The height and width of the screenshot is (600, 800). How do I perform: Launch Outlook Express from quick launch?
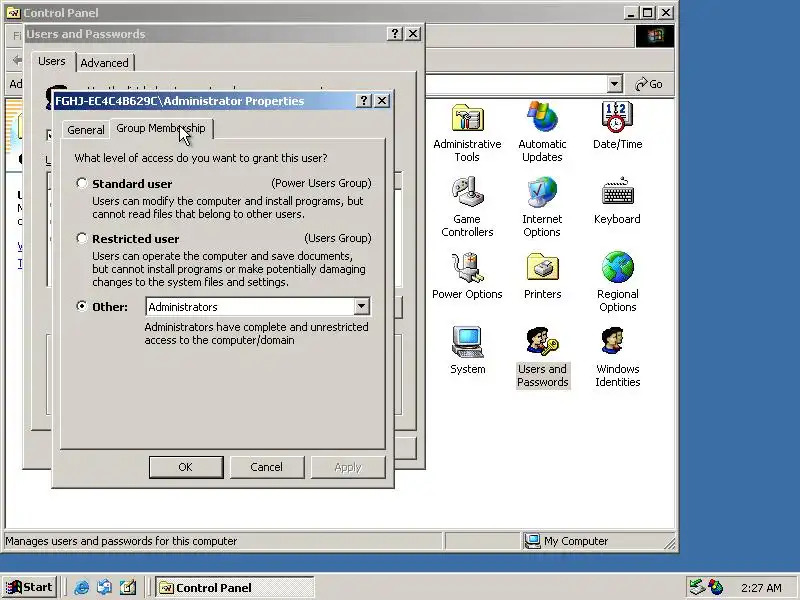[x=105, y=588]
